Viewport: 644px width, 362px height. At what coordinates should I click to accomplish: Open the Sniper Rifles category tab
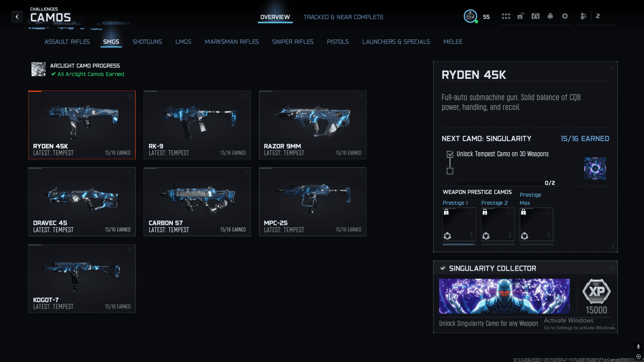point(292,42)
